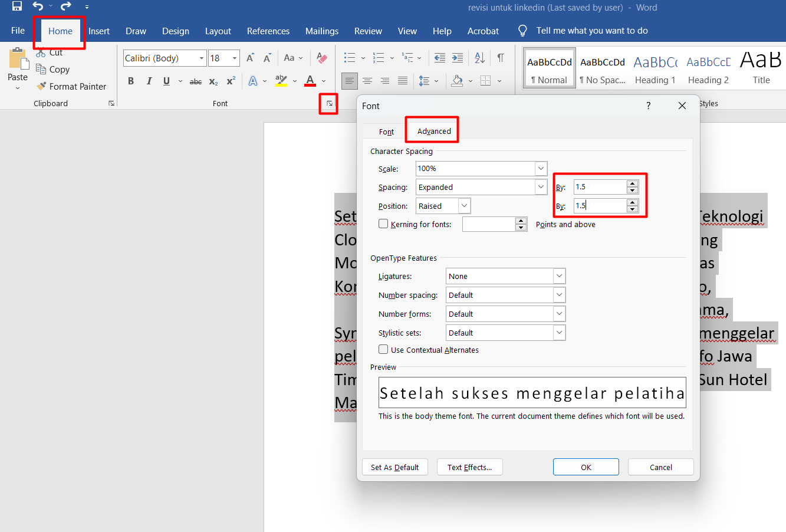Open the References ribbon tab
786x532 pixels.
(x=268, y=31)
